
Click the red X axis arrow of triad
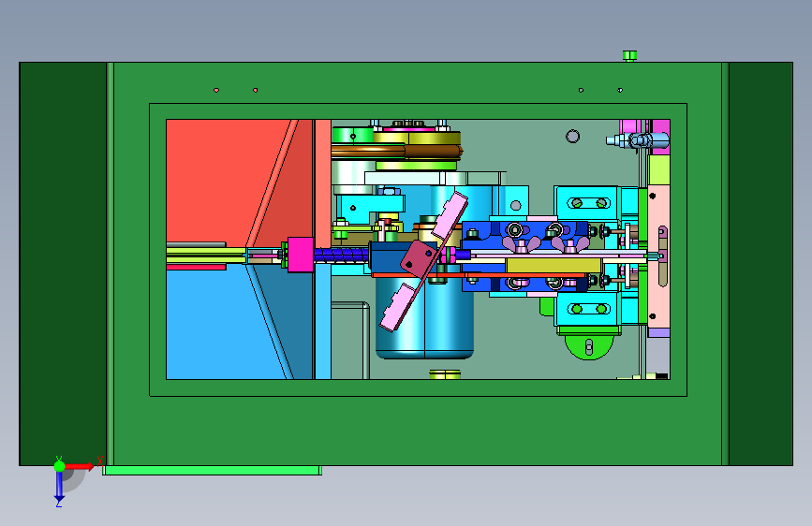79,466
